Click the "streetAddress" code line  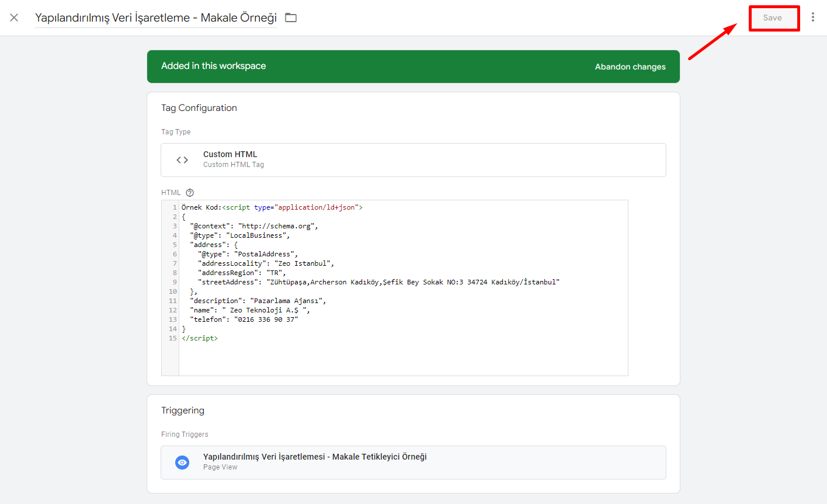378,282
